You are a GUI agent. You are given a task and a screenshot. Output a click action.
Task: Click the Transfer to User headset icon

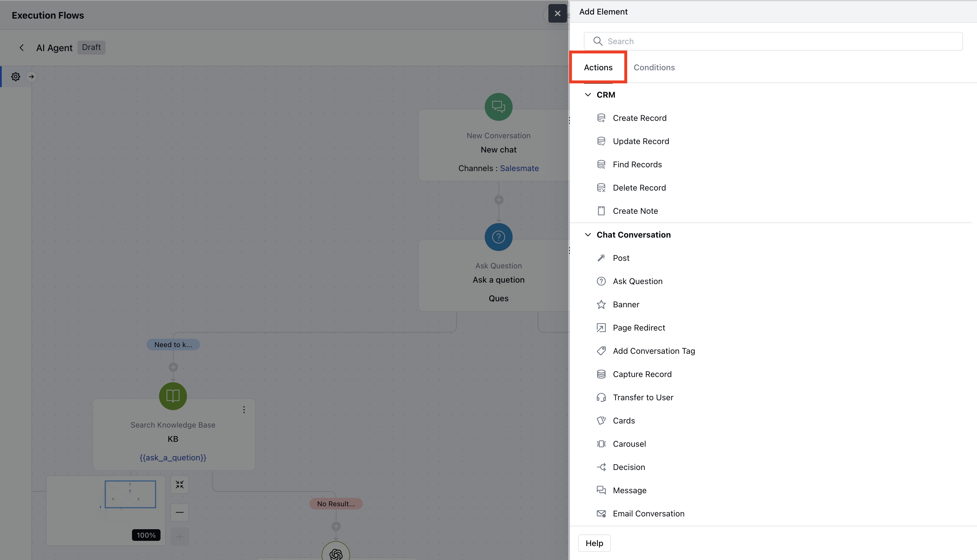601,397
